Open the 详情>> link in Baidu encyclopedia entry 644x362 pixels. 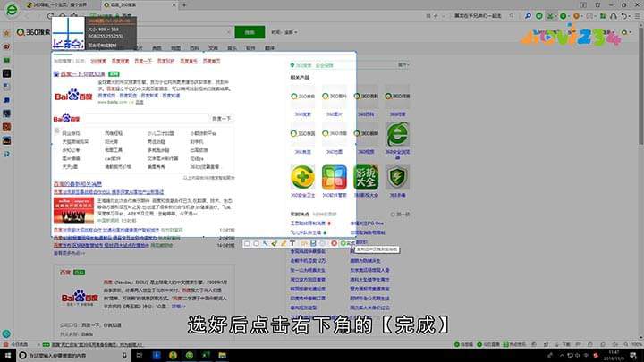(178, 307)
